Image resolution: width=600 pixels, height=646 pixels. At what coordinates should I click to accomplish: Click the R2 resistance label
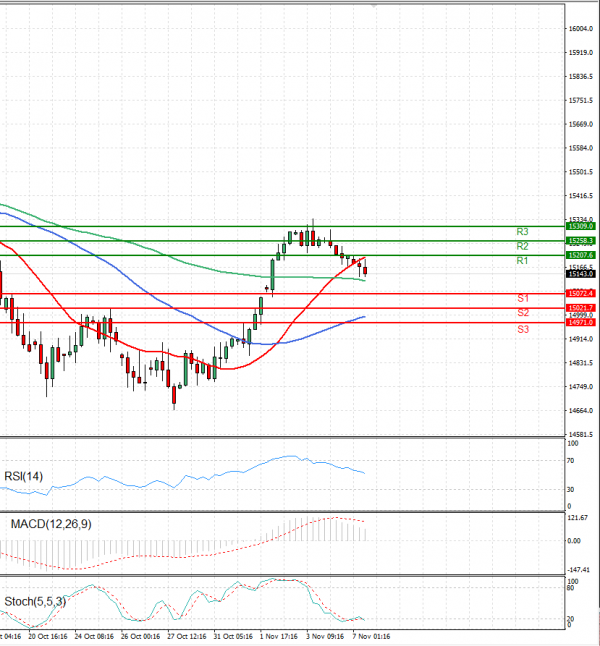(x=522, y=246)
